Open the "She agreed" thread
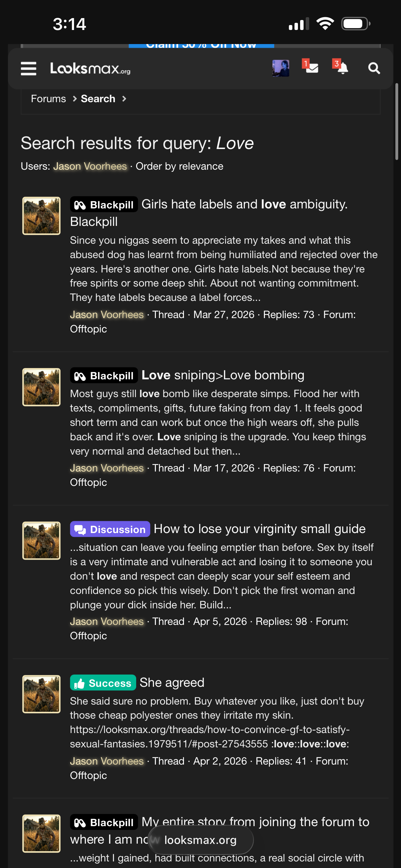 coord(172,683)
